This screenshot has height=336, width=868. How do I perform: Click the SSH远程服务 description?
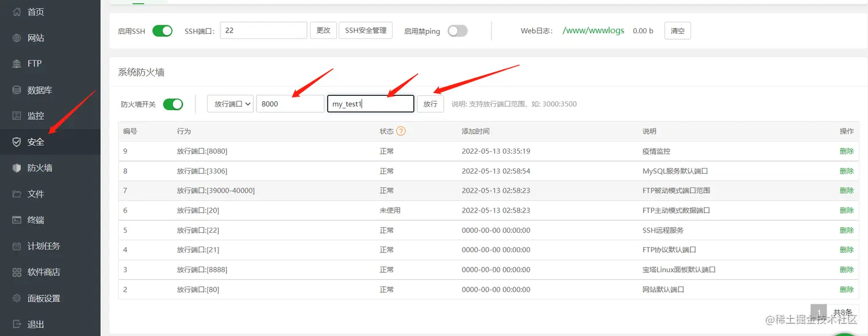(x=663, y=230)
